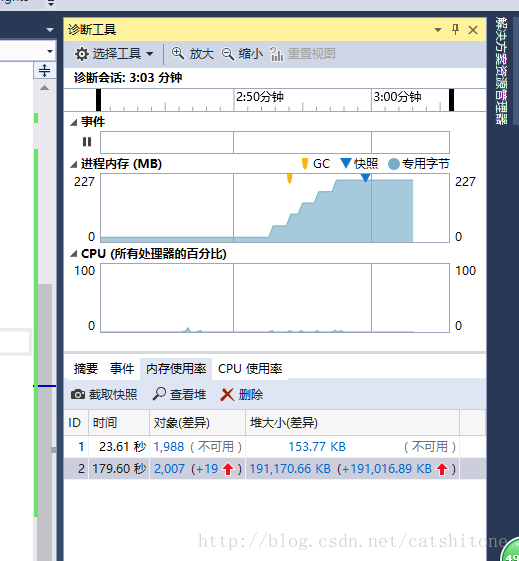
Task: Click the 2:50分钟 timeline ruler mark
Action: click(x=260, y=97)
